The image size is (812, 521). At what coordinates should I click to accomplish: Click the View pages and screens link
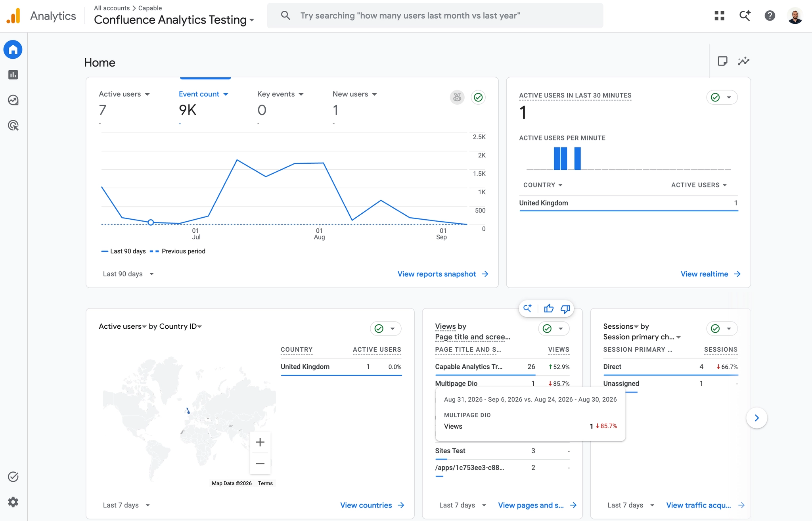point(537,505)
